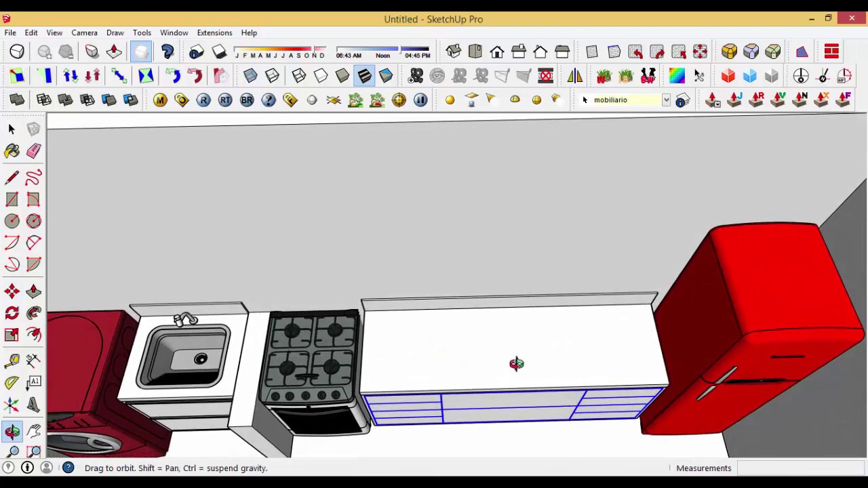Select the Push/Pull tool
868x488 pixels.
[x=33, y=291]
